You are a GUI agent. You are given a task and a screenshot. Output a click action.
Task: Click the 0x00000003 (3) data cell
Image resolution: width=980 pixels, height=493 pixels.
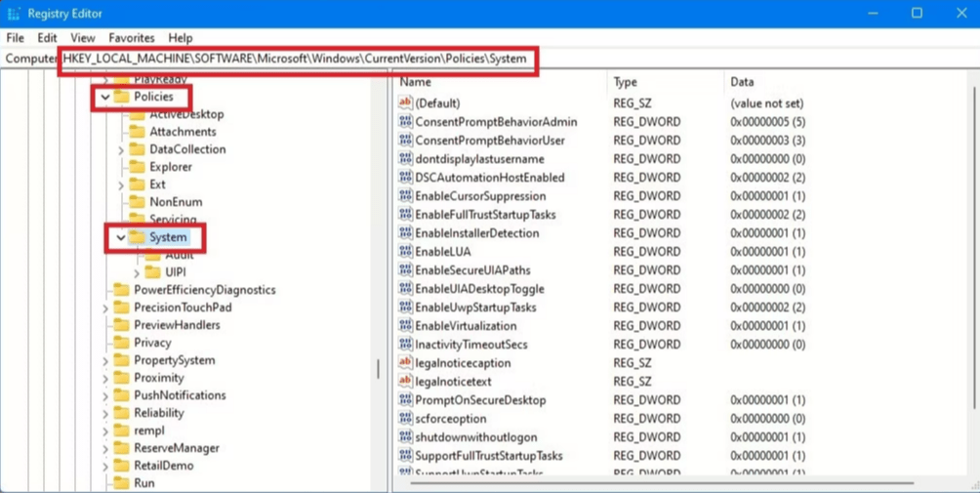pyautogui.click(x=767, y=140)
